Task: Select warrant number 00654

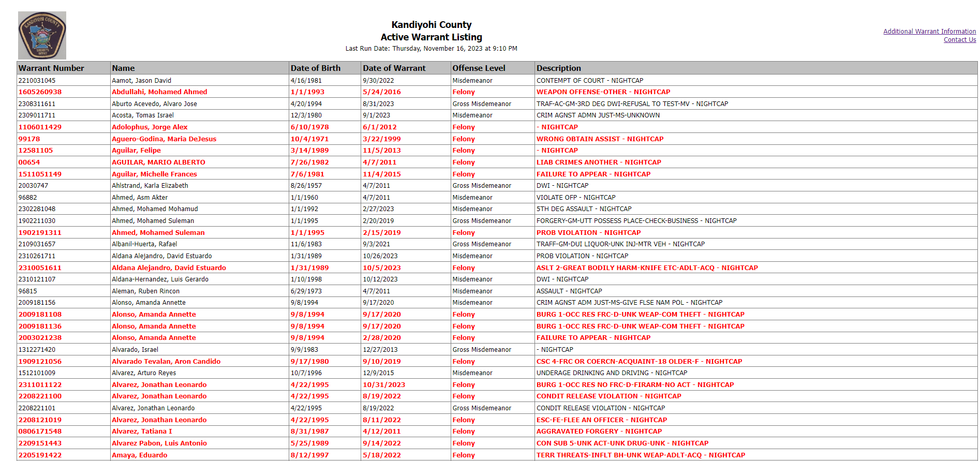Action: [29, 162]
